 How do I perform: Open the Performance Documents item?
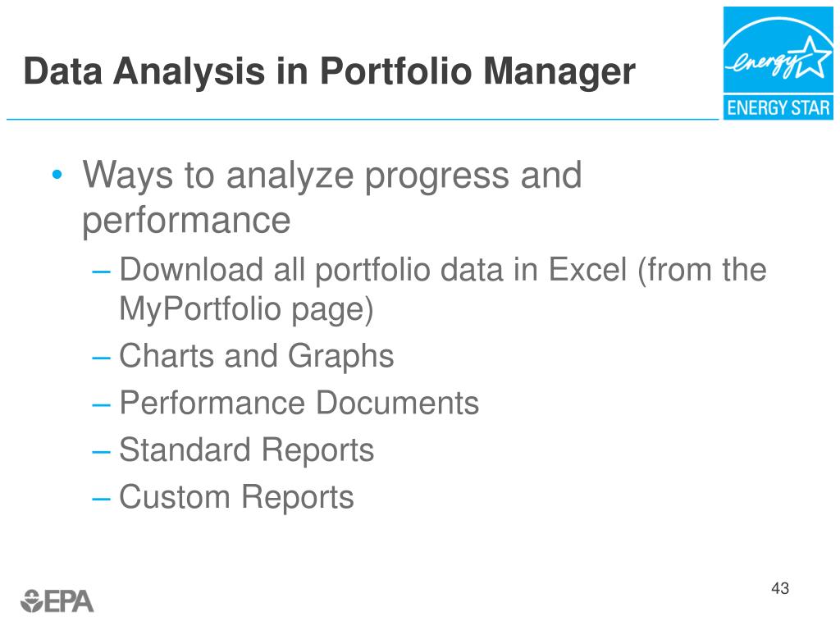click(299, 403)
